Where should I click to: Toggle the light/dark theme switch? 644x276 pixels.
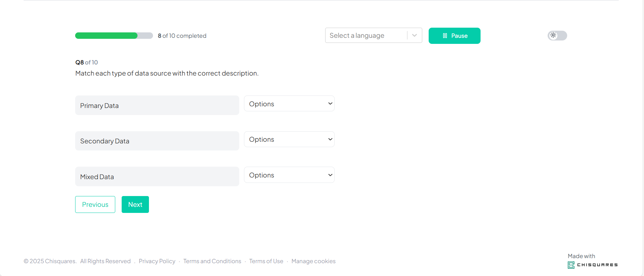(x=557, y=35)
